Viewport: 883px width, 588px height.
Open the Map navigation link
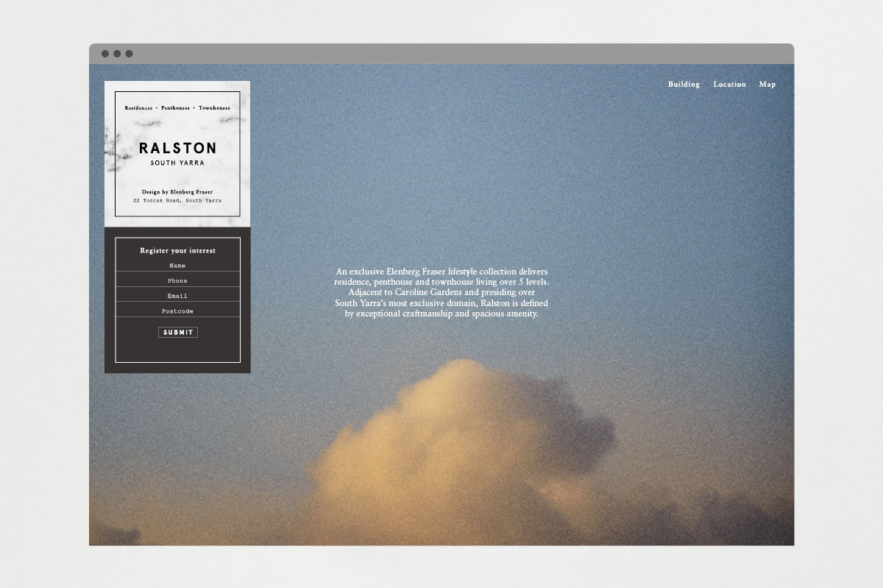(767, 85)
